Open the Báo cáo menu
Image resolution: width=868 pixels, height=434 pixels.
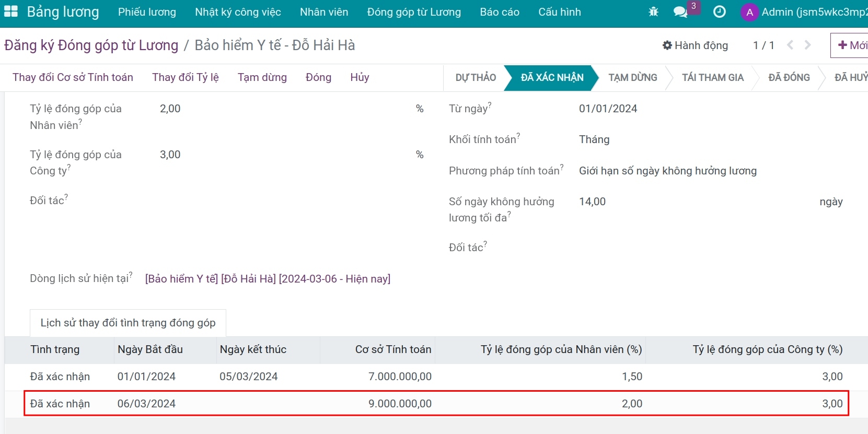[499, 12]
